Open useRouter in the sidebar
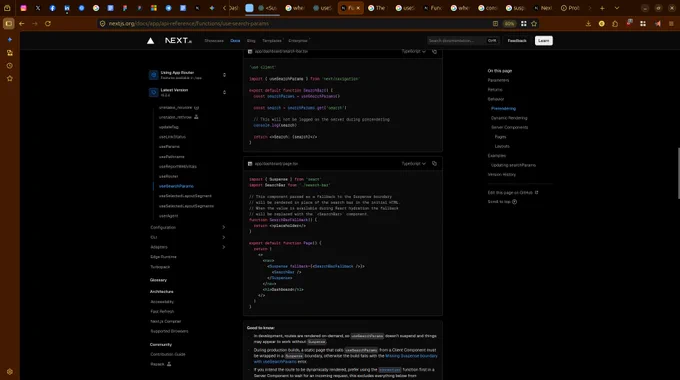Screen dimensions: 680x380 [168, 177]
